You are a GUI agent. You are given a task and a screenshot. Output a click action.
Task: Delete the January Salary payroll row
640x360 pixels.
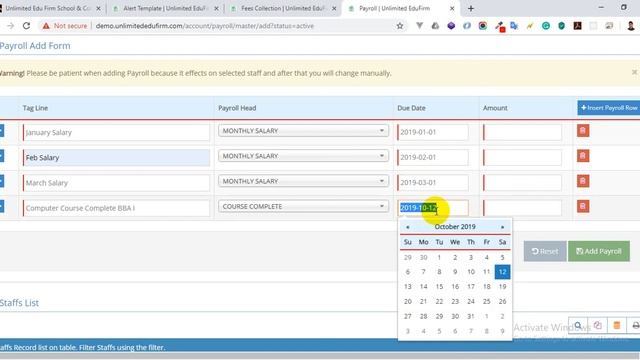pos(583,131)
